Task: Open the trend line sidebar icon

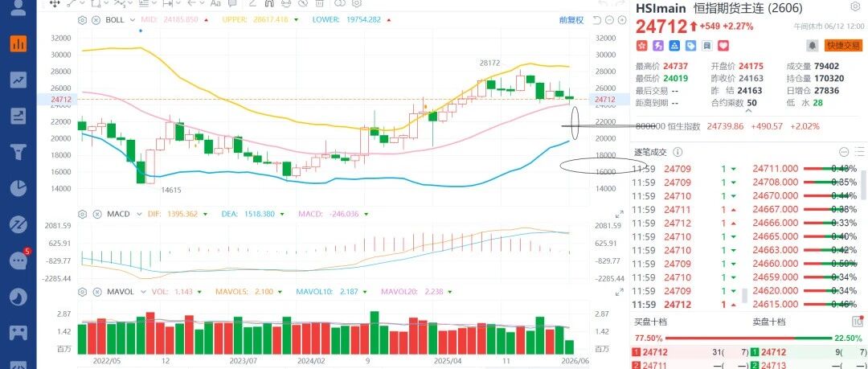Action: pos(18,80)
